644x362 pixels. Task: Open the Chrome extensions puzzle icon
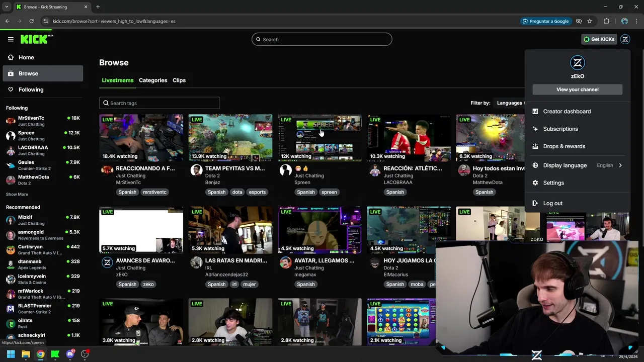click(x=606, y=21)
